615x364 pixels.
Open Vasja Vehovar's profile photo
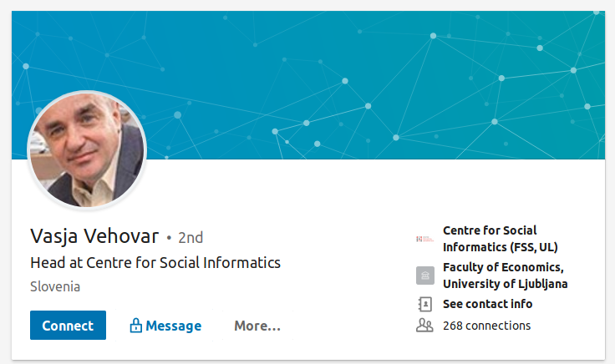[x=87, y=149]
